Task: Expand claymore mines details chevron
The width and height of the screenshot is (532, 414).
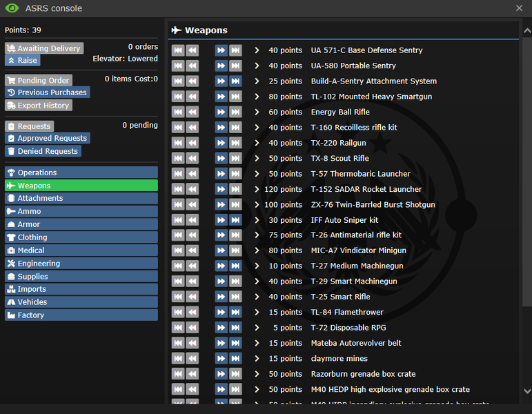Action: pos(257,359)
